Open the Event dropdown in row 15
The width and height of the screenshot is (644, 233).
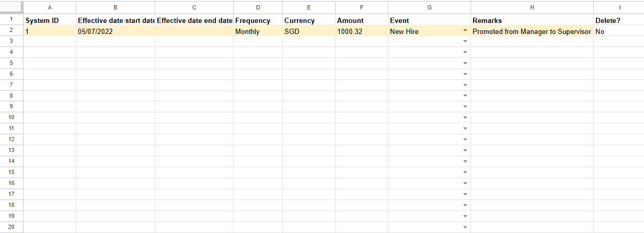(x=465, y=172)
